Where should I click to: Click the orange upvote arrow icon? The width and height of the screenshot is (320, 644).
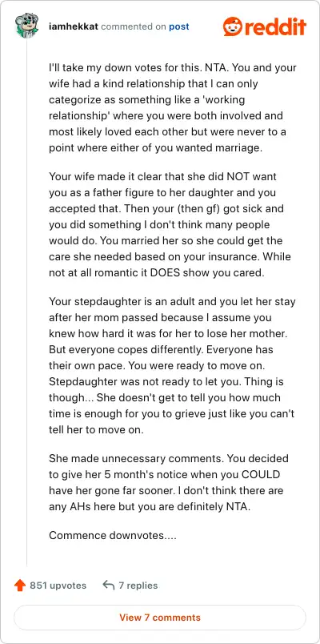click(x=20, y=586)
